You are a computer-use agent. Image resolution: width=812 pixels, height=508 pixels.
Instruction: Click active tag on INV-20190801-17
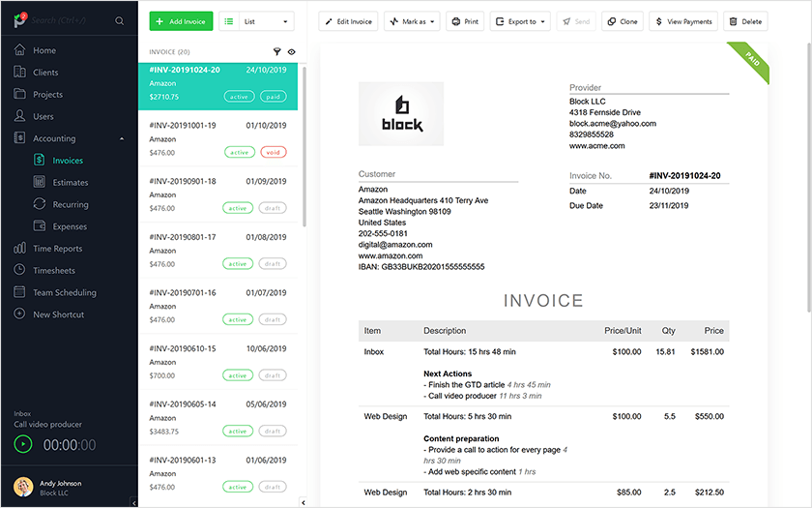238,264
